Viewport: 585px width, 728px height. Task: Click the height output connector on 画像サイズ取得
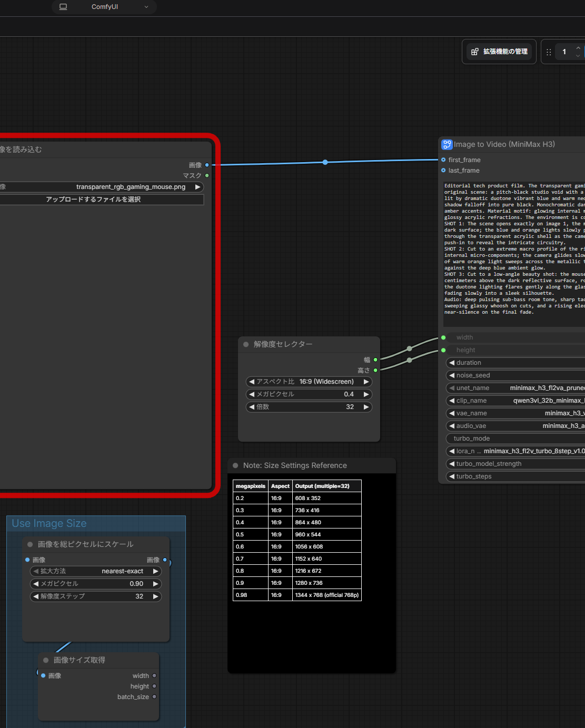(154, 686)
